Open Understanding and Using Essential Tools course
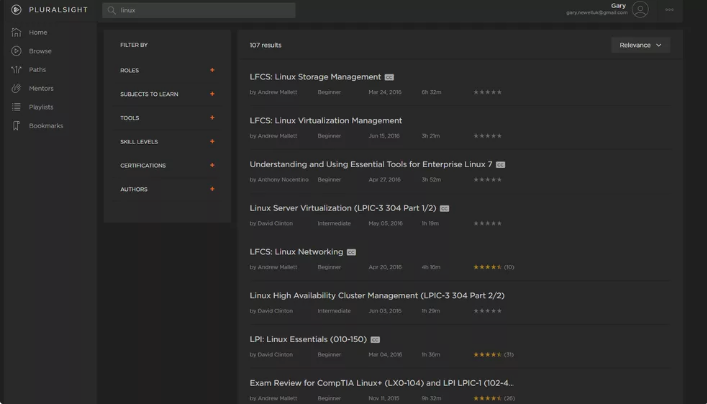The width and height of the screenshot is (707, 404). 371,165
